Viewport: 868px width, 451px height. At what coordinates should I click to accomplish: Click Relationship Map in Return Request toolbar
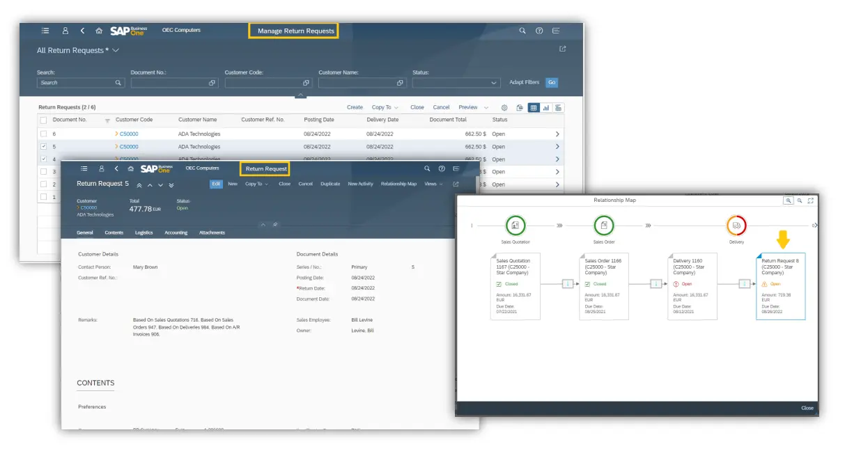[x=398, y=184]
